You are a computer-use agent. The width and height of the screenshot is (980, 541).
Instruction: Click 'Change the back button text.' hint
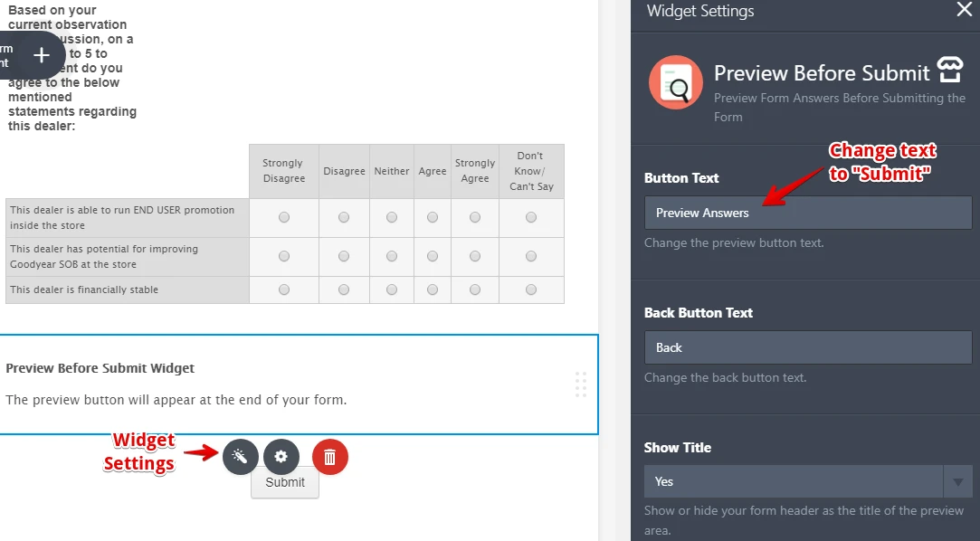pos(725,378)
